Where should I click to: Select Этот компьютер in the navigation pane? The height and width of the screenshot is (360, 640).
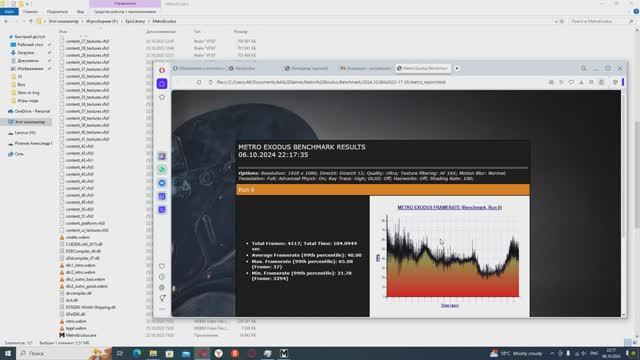(x=29, y=122)
